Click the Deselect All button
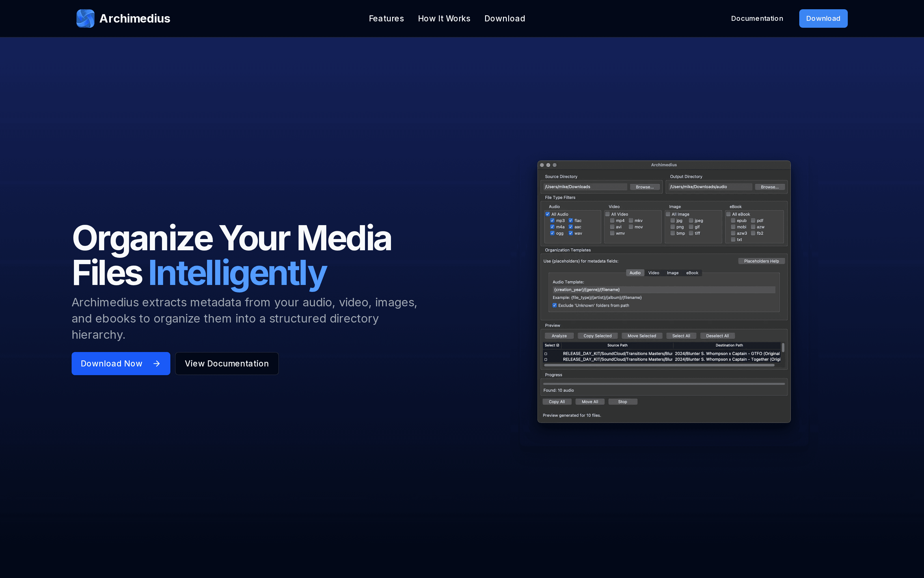 pyautogui.click(x=718, y=336)
